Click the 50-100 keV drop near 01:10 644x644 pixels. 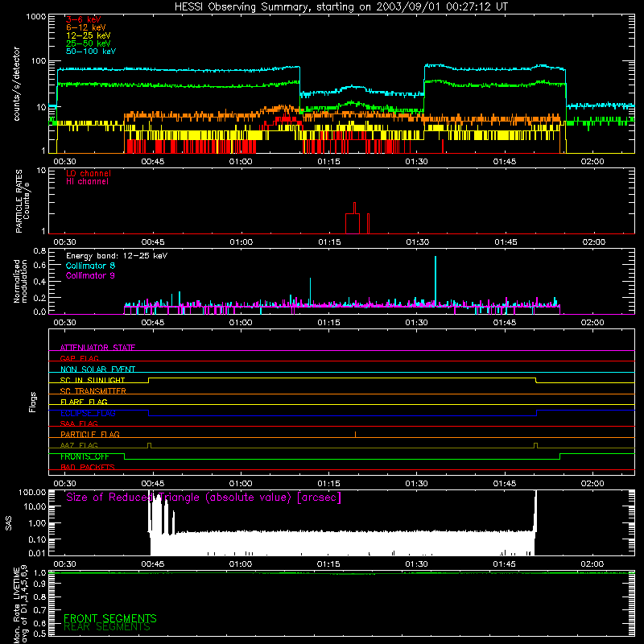(x=299, y=80)
